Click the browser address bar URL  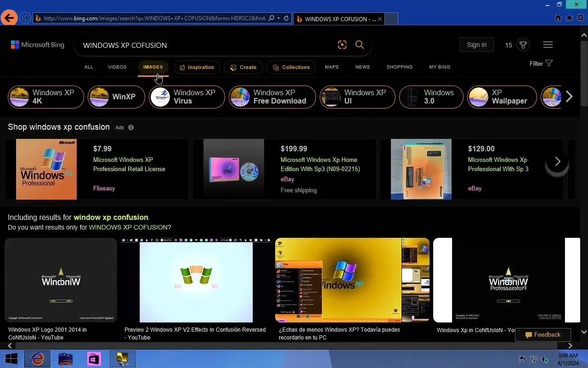tap(154, 18)
